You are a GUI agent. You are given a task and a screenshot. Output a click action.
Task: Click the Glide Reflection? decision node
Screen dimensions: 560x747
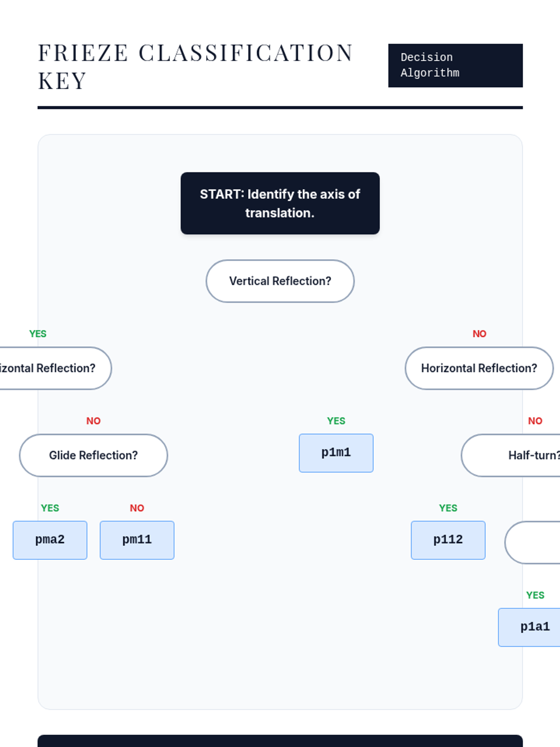coord(93,455)
